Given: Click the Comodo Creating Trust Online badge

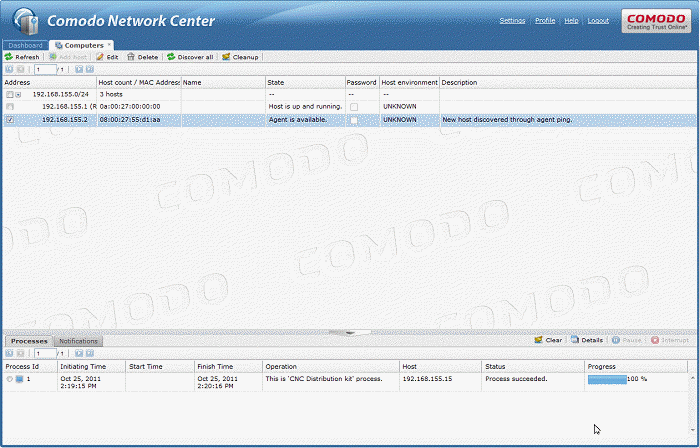Looking at the screenshot, I should click(656, 21).
